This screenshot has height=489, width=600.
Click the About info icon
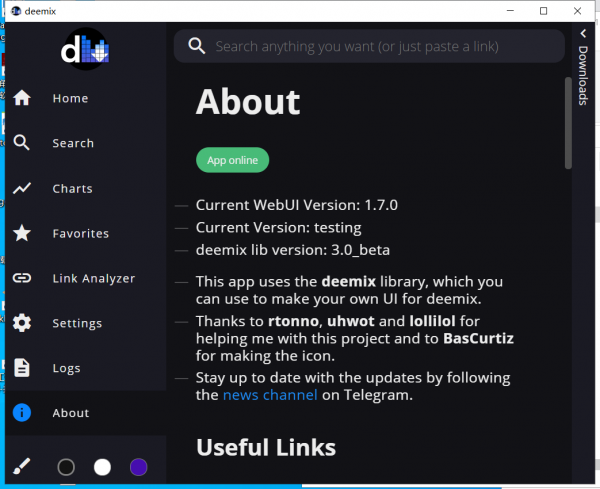tap(22, 412)
